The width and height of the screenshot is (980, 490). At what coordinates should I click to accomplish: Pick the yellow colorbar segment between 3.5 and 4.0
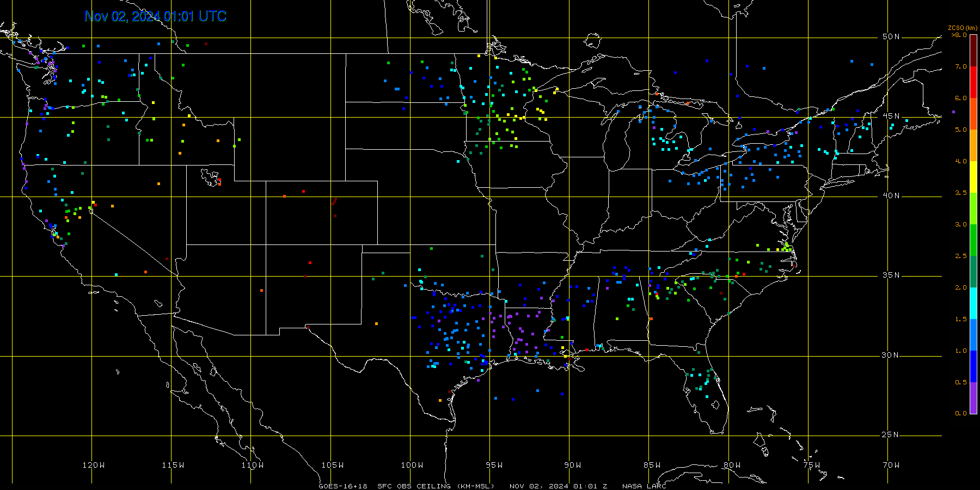973,177
